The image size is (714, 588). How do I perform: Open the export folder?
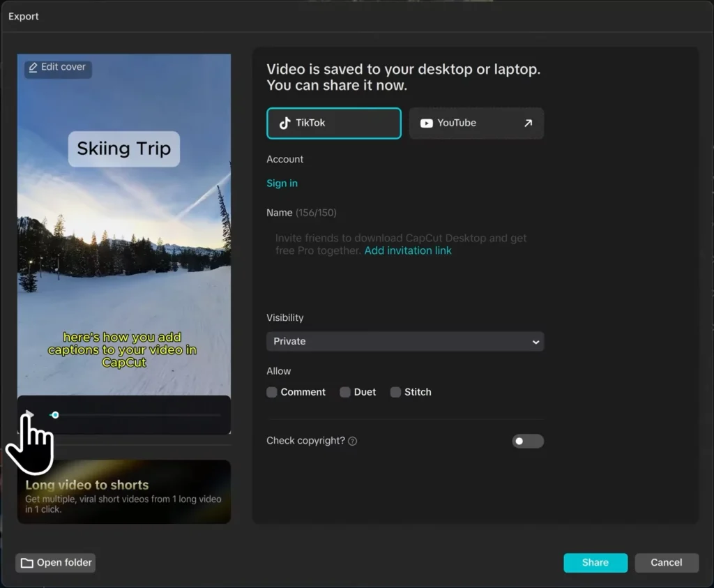click(56, 563)
